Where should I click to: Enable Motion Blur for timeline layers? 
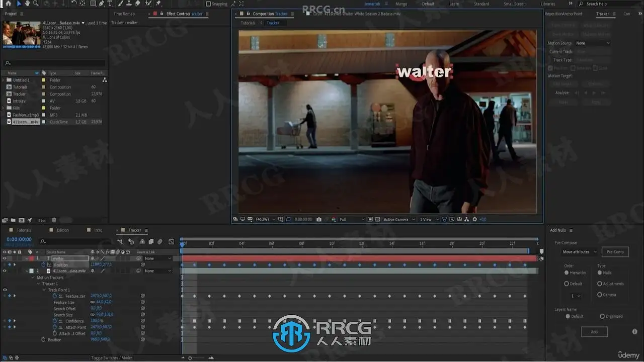[160, 242]
